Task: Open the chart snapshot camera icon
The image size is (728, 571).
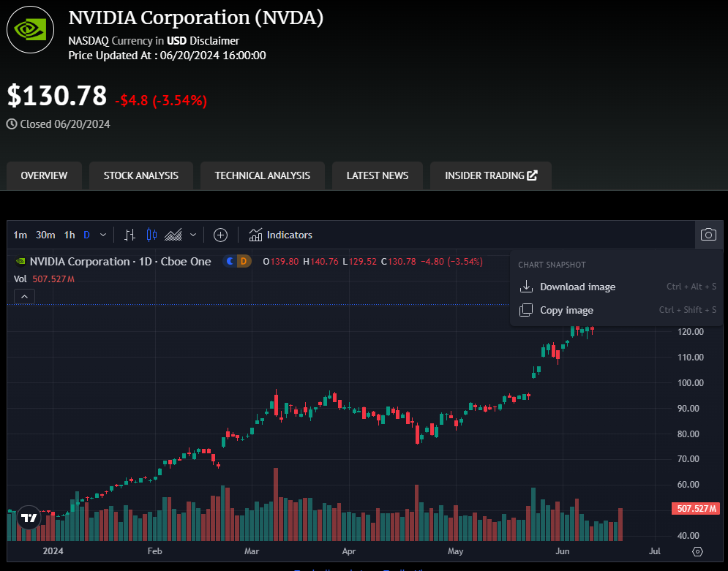Action: [708, 235]
